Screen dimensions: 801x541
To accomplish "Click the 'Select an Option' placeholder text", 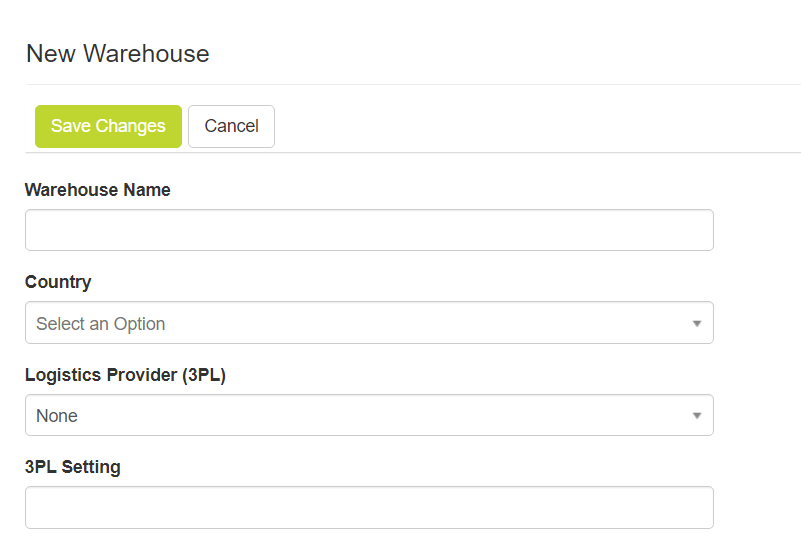I will 101,324.
